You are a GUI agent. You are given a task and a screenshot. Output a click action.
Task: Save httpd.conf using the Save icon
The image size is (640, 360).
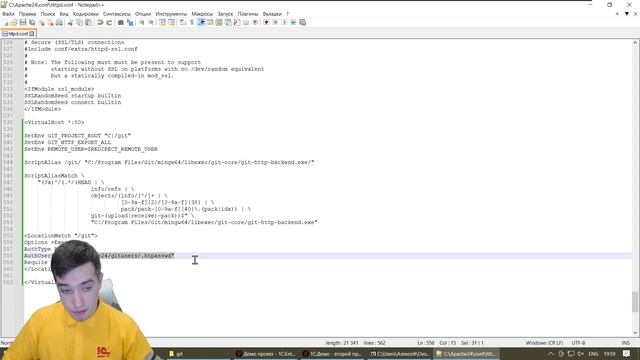click(x=23, y=22)
